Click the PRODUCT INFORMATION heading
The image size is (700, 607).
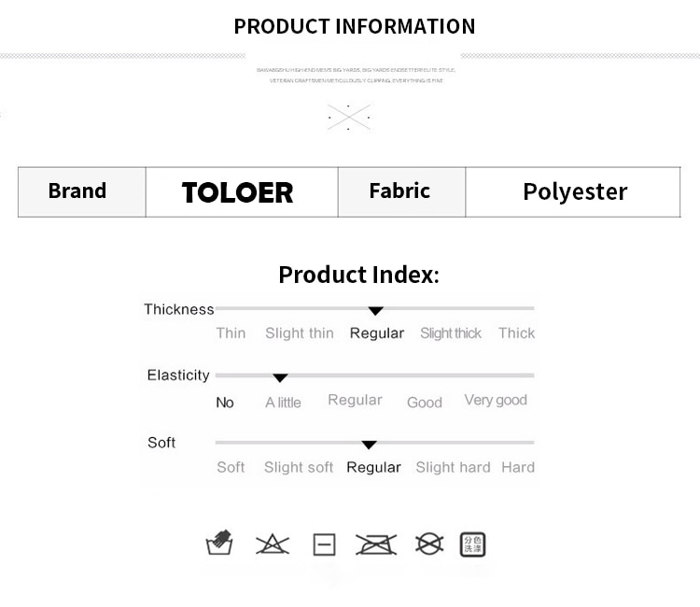355,26
